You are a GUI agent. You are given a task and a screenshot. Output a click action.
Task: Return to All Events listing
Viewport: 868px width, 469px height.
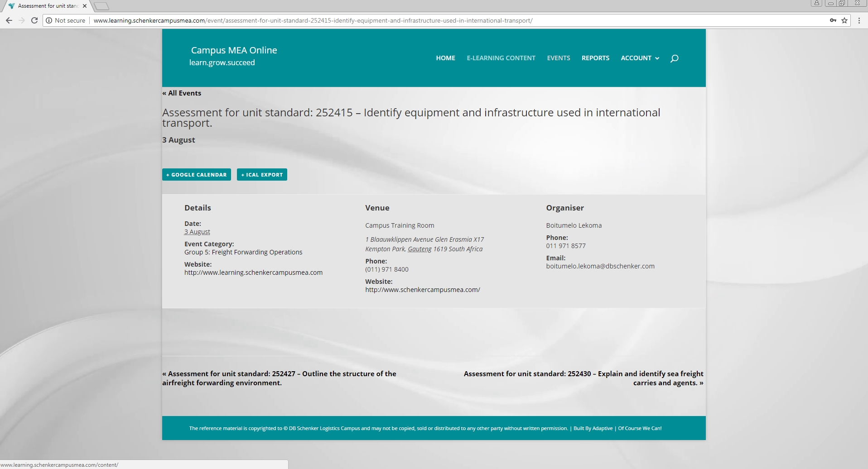pyautogui.click(x=182, y=93)
